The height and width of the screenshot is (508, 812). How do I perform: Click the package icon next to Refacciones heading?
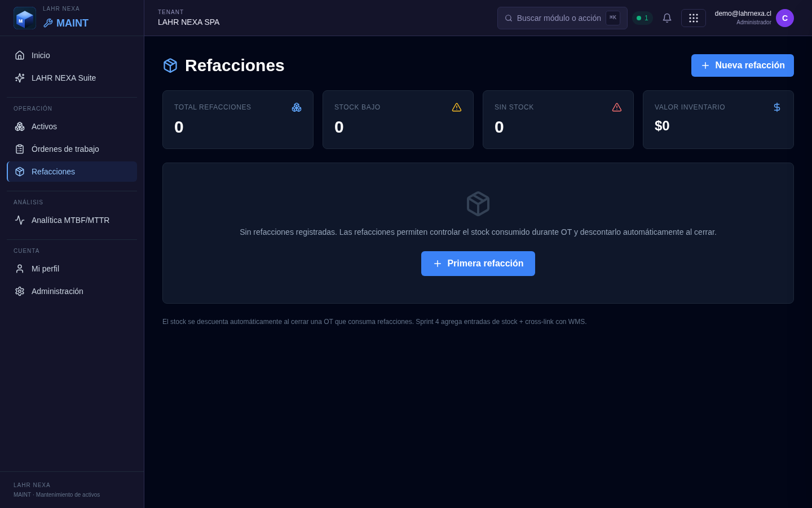pos(170,65)
